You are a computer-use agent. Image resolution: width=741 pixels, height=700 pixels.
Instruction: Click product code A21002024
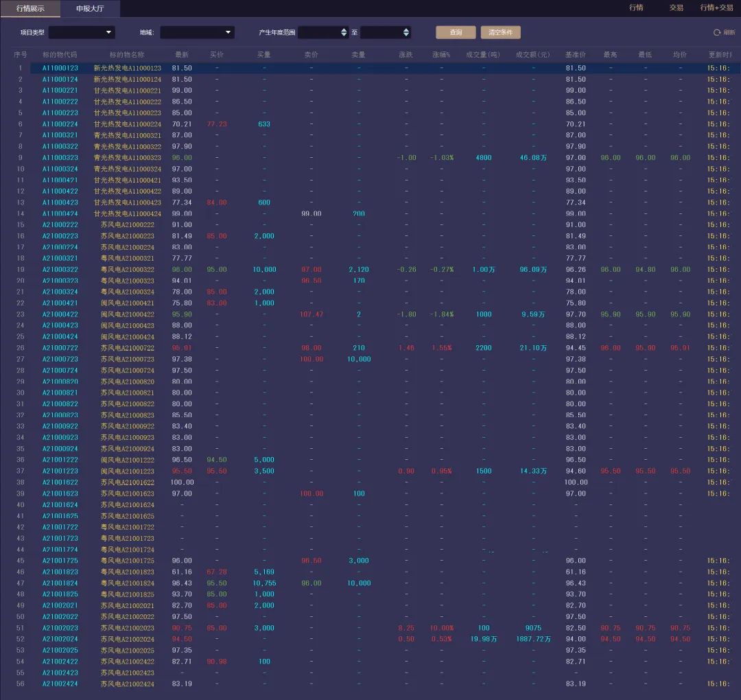click(60, 639)
